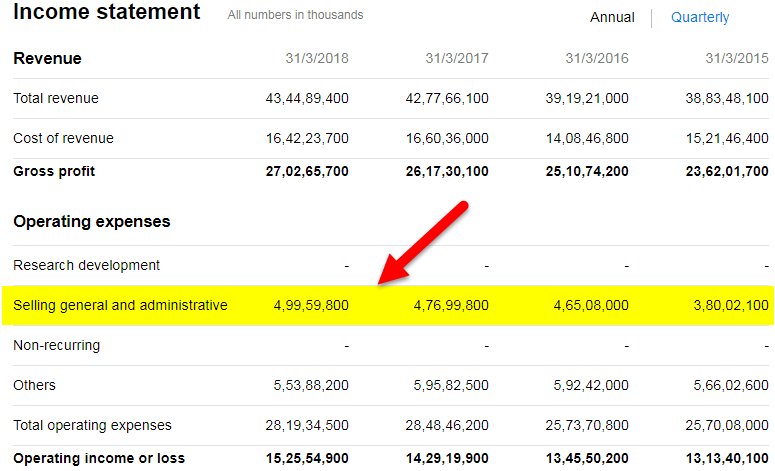Click the Revenue section heading

pos(47,58)
